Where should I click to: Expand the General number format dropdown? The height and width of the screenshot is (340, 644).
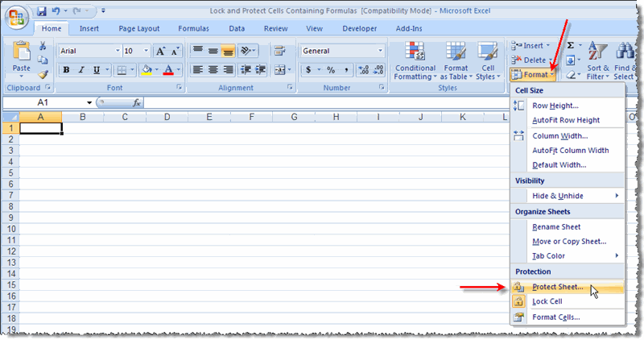(x=380, y=51)
